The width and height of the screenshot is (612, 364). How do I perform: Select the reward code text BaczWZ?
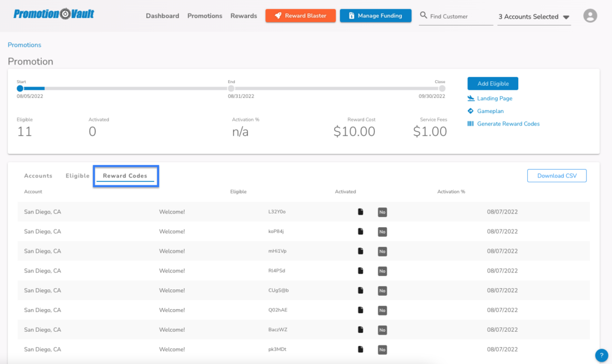point(277,330)
